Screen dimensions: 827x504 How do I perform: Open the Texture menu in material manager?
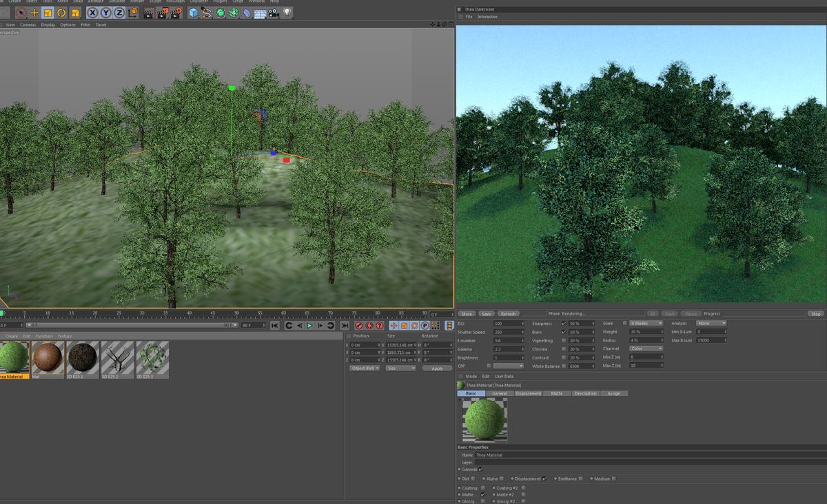click(x=64, y=336)
